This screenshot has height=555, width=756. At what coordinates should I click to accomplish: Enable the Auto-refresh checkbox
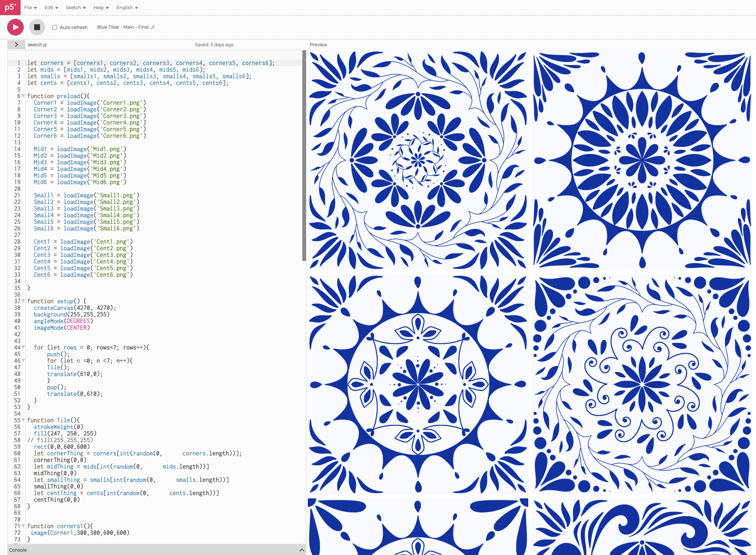54,27
